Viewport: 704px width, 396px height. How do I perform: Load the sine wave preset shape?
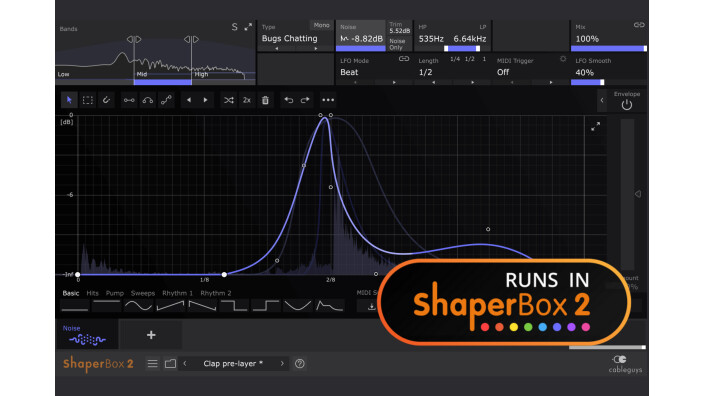click(138, 307)
